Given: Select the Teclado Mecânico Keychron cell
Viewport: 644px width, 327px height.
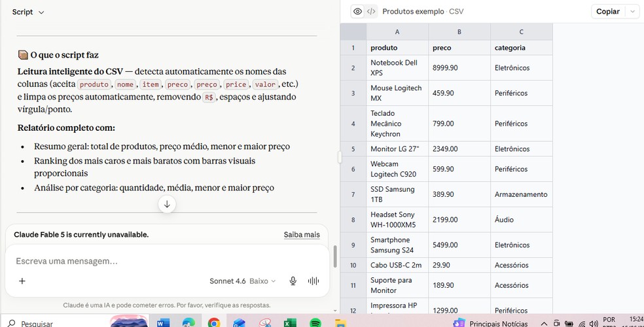Looking at the screenshot, I should click(x=397, y=124).
